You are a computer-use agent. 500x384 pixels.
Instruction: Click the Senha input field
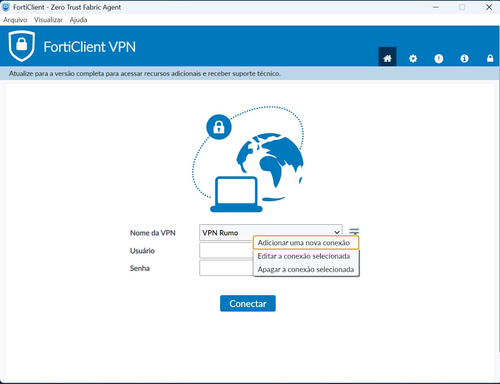[226, 268]
